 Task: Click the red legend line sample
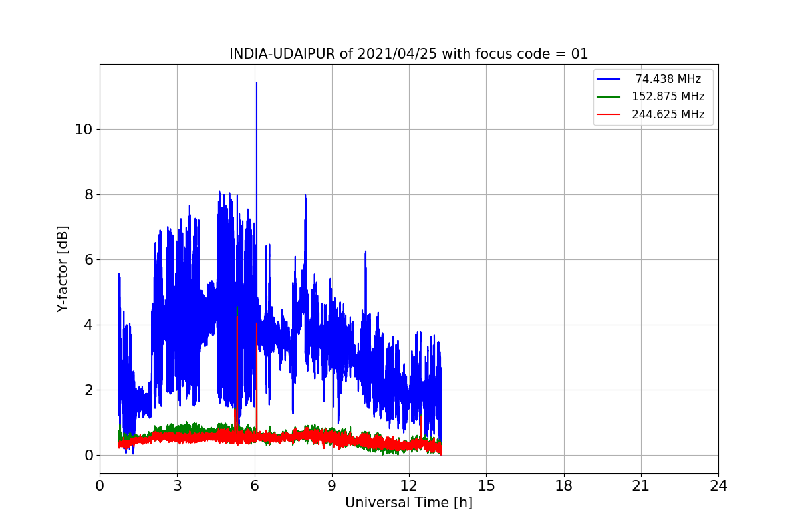(x=608, y=114)
